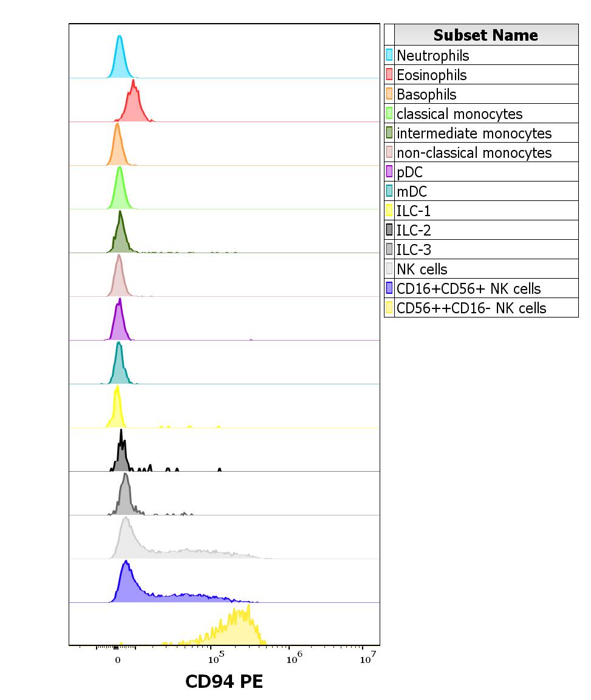Click the pDC purple color swatch
Viewport: 591px width, 700px height.
click(x=391, y=172)
